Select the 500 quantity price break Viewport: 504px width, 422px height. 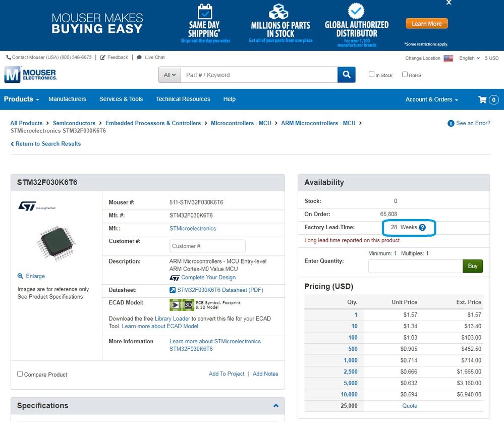point(353,349)
